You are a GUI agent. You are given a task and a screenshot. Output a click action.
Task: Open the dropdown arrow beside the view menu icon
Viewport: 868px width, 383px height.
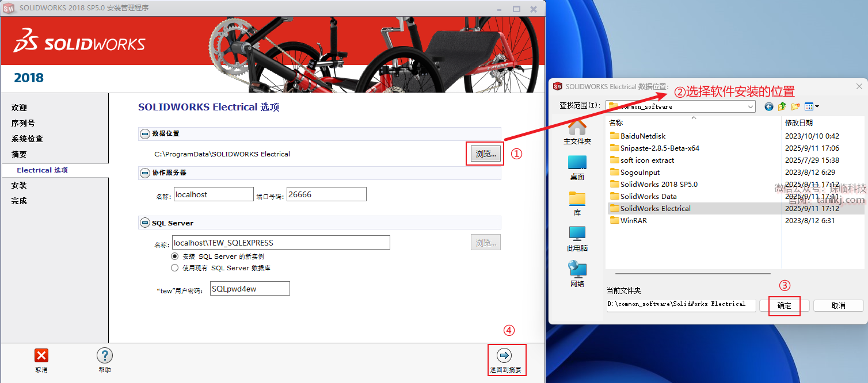(x=817, y=106)
